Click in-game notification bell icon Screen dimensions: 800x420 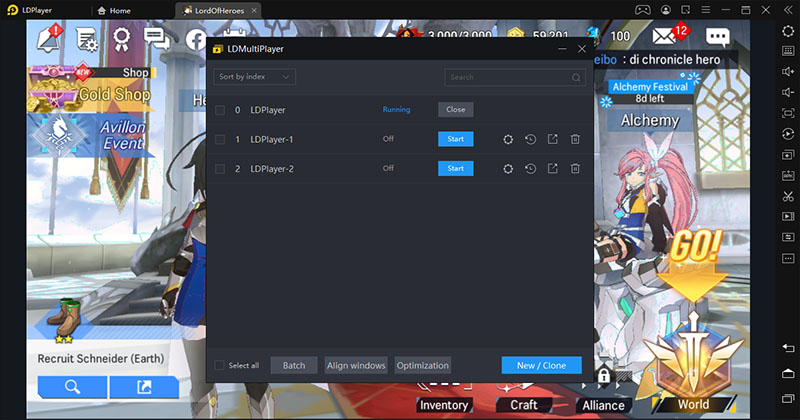point(50,39)
